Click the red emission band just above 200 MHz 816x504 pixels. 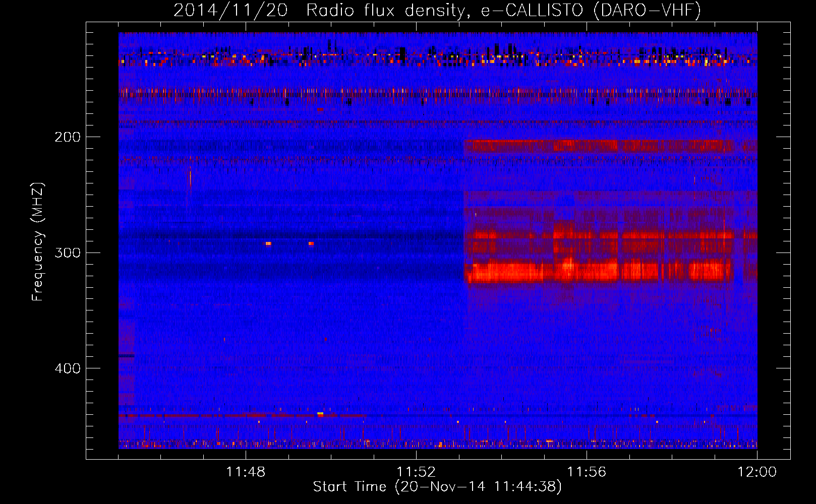click(599, 146)
